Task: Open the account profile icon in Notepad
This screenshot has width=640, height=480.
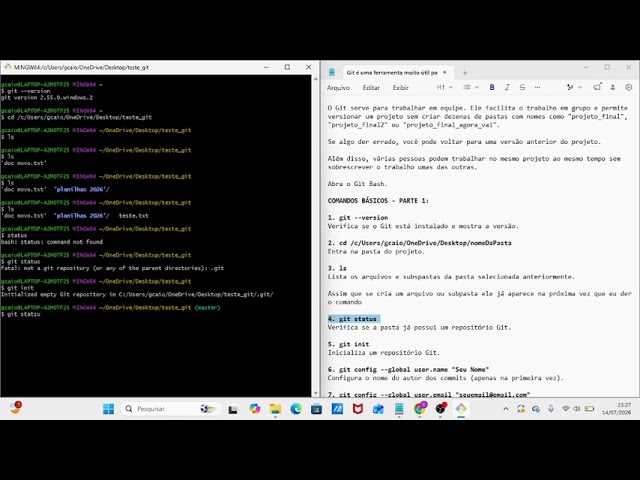Action: [613, 87]
